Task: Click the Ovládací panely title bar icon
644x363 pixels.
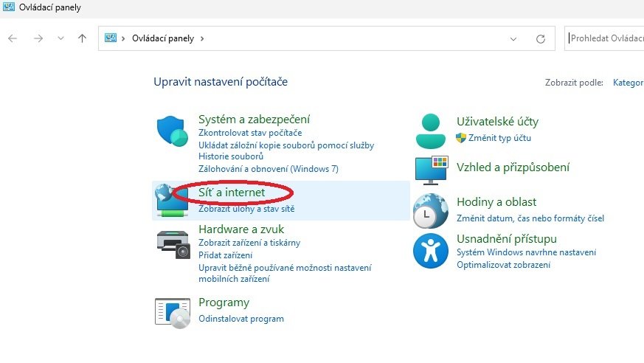Action: pyautogui.click(x=9, y=7)
